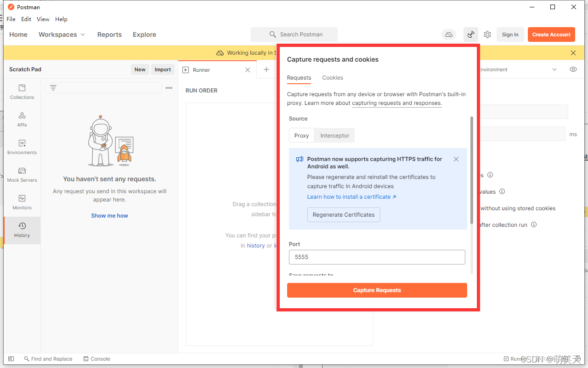Select Interceptor as capture source
Viewport: 588px width, 368px height.
click(335, 135)
